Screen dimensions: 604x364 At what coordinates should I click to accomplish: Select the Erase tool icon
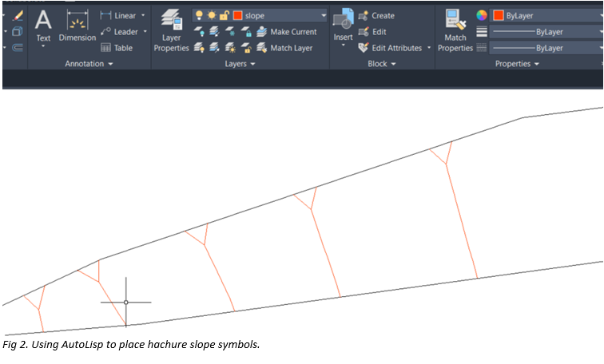(x=18, y=16)
